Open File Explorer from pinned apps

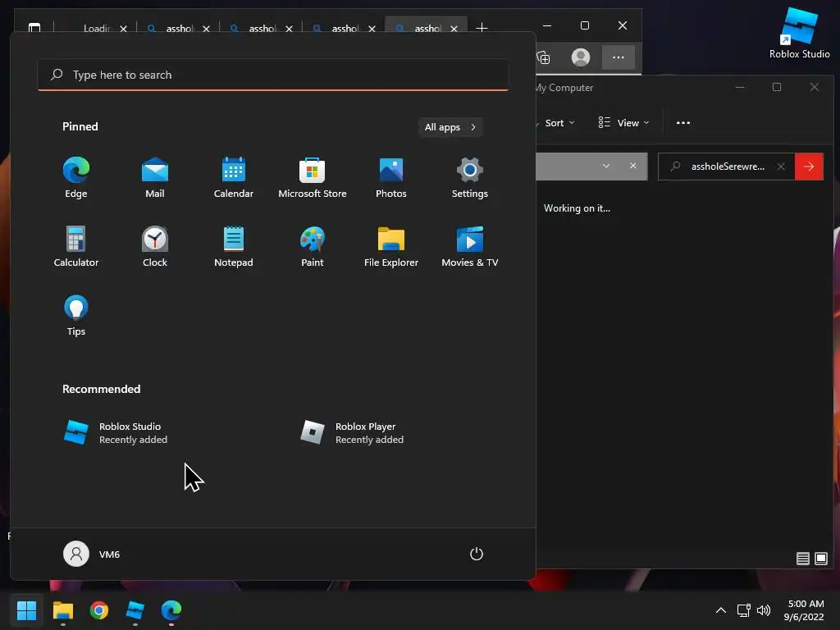click(x=391, y=246)
